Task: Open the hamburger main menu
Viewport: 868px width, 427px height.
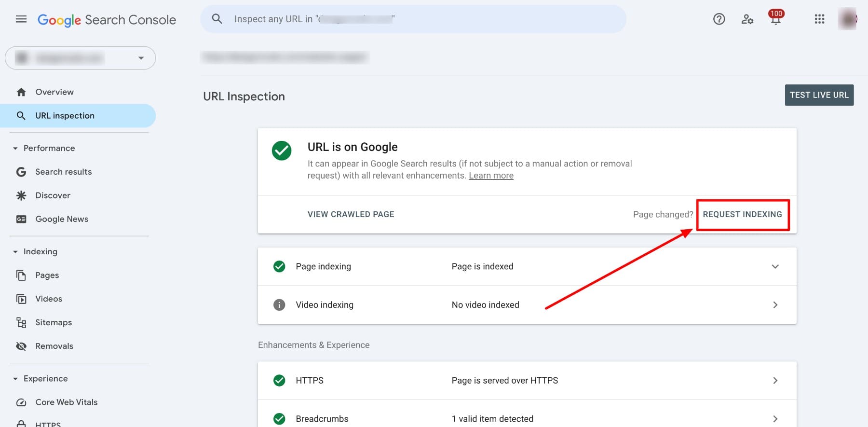Action: pos(21,19)
